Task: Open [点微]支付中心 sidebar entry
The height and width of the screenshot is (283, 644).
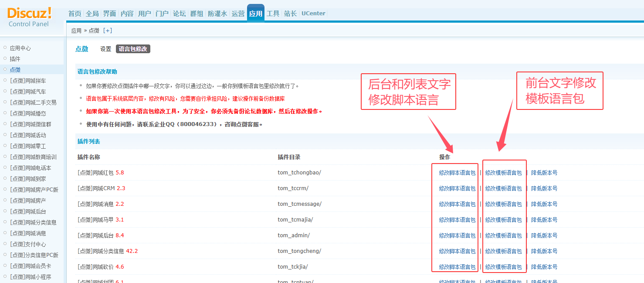Action: pyautogui.click(x=27, y=244)
